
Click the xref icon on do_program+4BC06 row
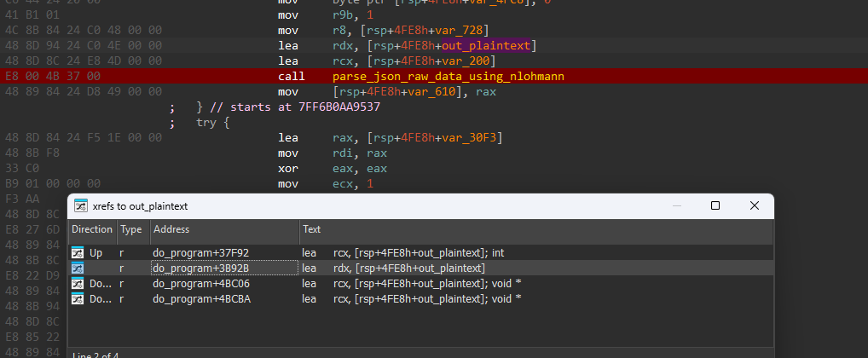78,283
